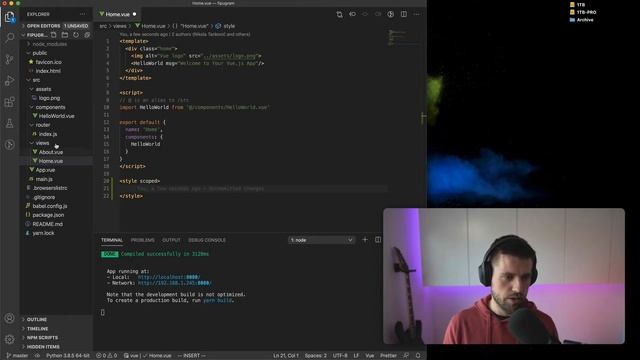The image size is (640, 360).
Task: Open main.js in the file tree
Action: click(x=57, y=179)
